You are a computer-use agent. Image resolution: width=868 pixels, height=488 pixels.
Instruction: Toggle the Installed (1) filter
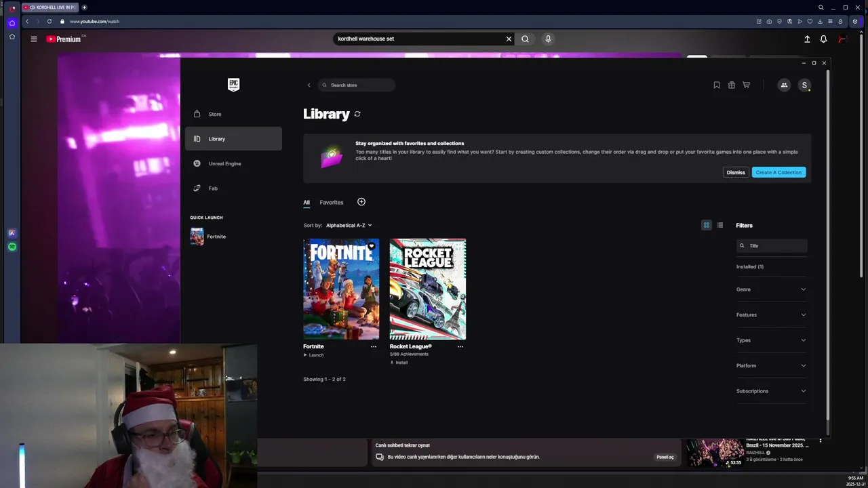point(750,267)
